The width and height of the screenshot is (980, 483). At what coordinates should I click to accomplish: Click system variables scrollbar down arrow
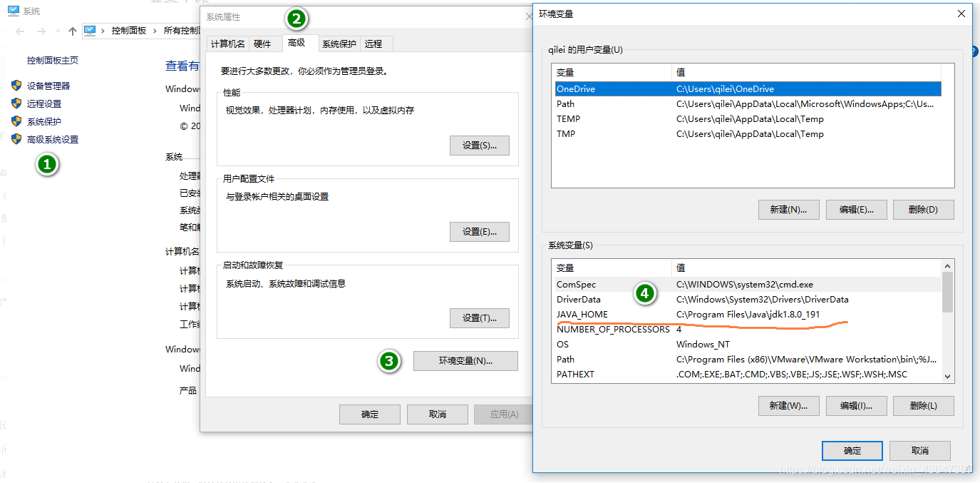948,377
